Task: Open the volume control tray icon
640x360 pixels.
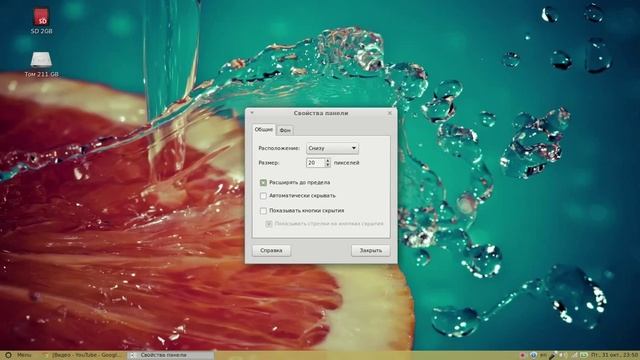Action: click(563, 356)
